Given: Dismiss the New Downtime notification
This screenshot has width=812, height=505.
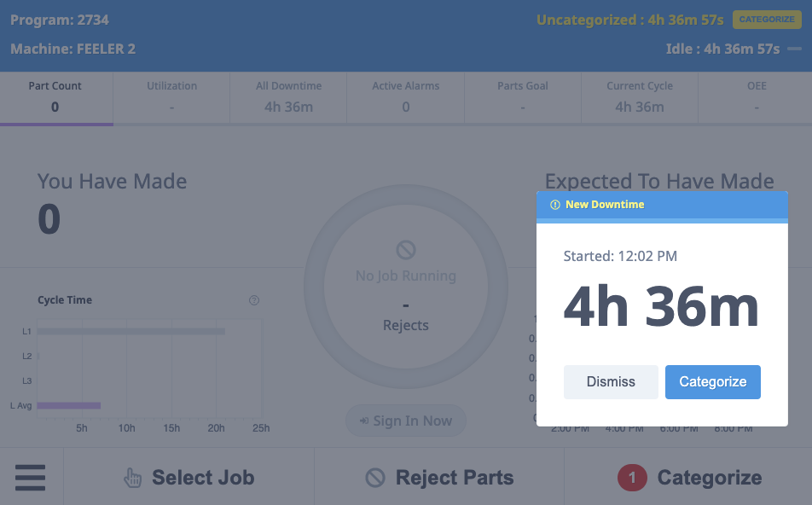Looking at the screenshot, I should coord(611,381).
